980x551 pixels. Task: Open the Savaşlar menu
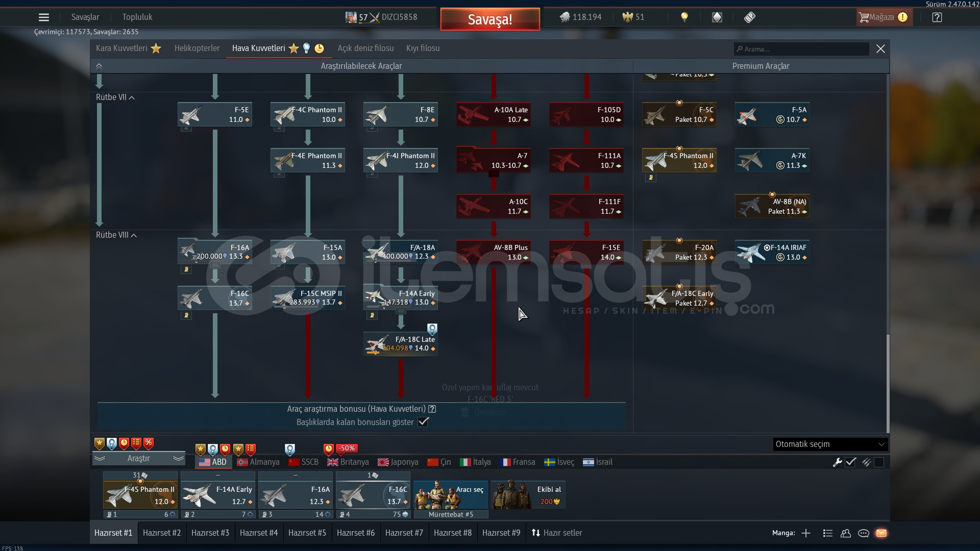(x=85, y=17)
